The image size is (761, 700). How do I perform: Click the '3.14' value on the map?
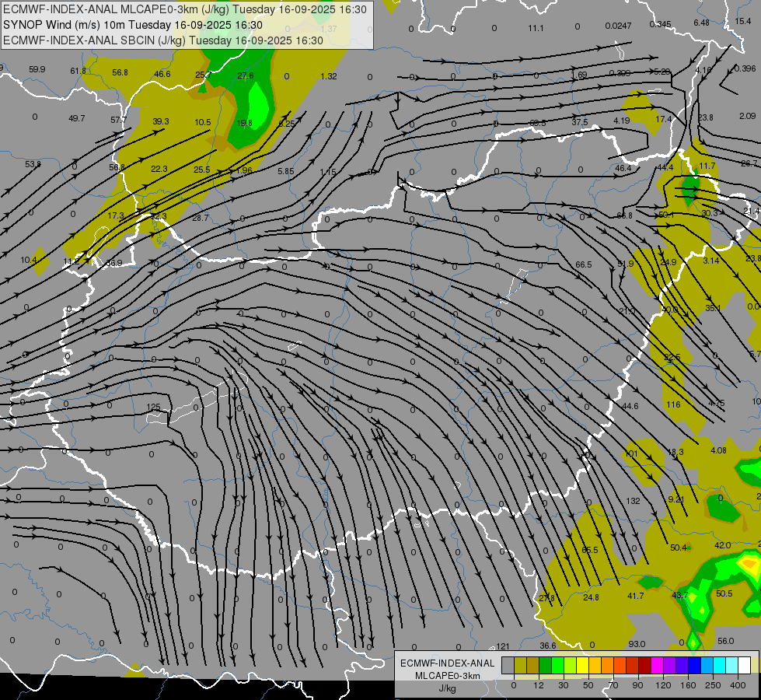pos(711,261)
